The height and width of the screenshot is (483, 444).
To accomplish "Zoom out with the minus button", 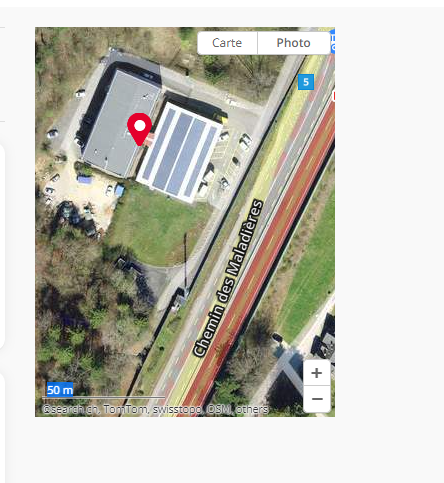I will click(317, 399).
